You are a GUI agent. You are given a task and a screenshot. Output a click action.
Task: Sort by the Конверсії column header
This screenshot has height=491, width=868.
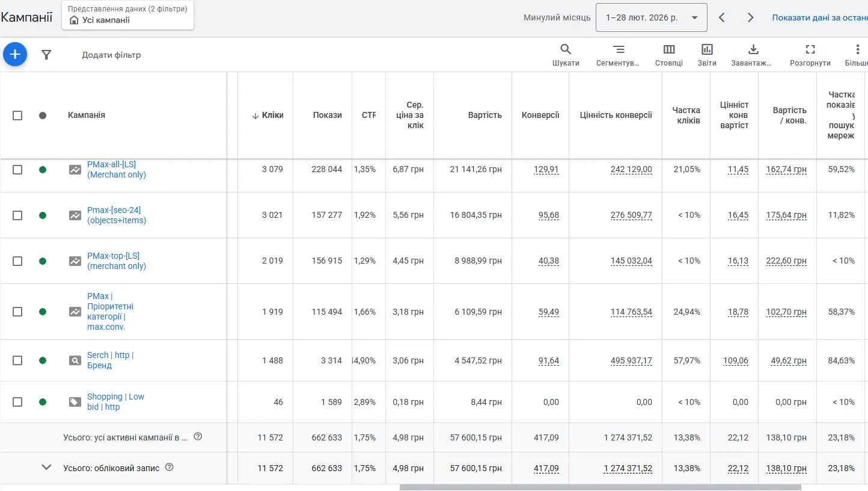coord(540,115)
